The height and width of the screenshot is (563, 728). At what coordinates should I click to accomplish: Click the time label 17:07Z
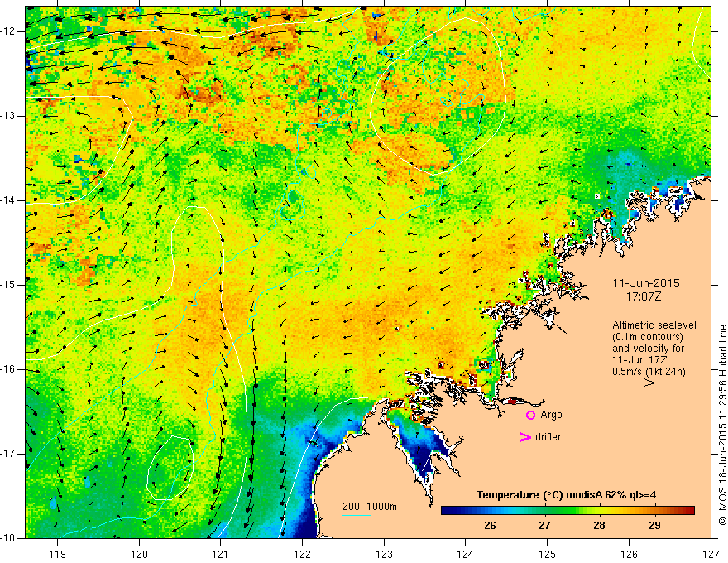(x=643, y=296)
